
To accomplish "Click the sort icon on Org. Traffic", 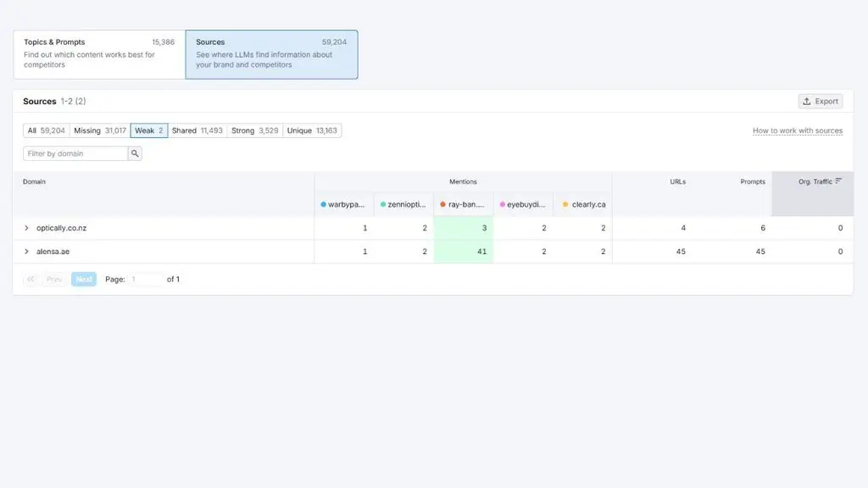I will click(x=838, y=181).
